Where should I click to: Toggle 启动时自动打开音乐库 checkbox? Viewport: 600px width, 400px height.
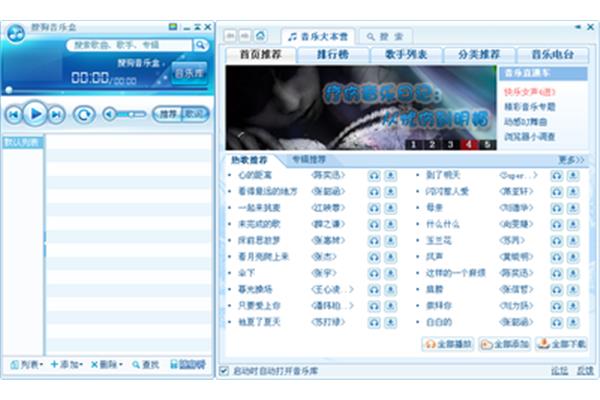tap(224, 371)
